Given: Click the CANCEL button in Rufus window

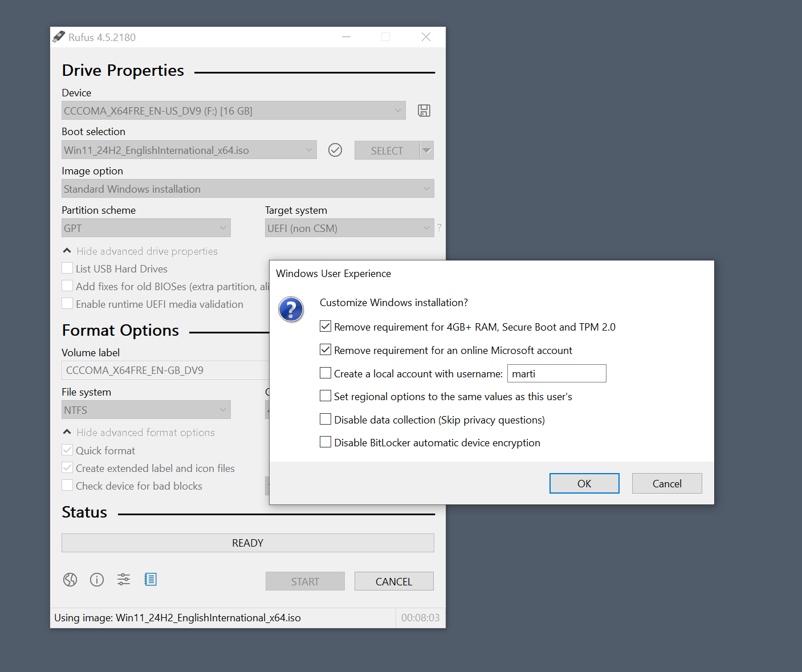Looking at the screenshot, I should point(394,581).
